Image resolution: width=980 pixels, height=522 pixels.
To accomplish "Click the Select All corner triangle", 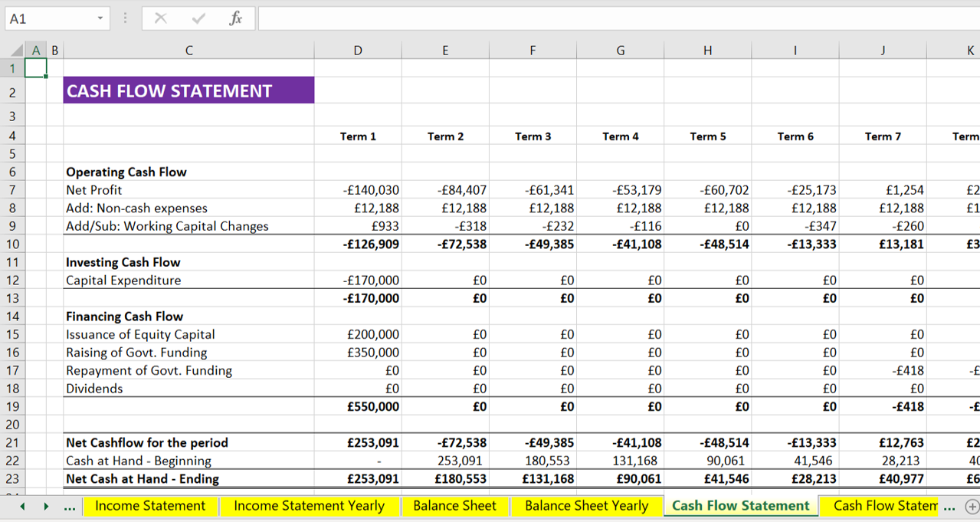I will (x=16, y=51).
